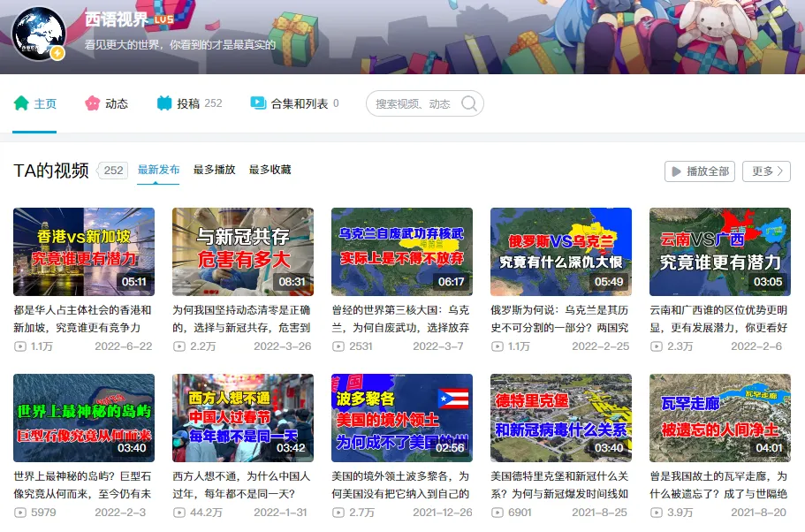Click the home icon beside 主页
805x532 pixels.
click(21, 103)
